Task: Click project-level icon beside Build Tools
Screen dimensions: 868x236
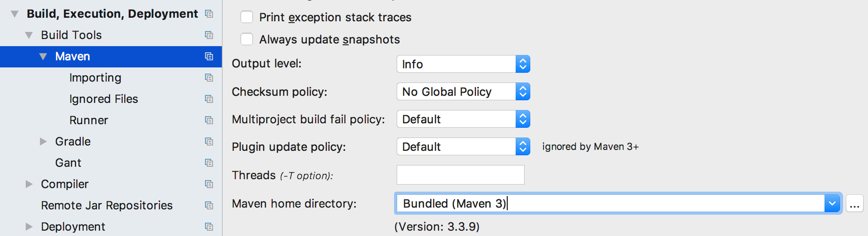Action: pos(209,35)
